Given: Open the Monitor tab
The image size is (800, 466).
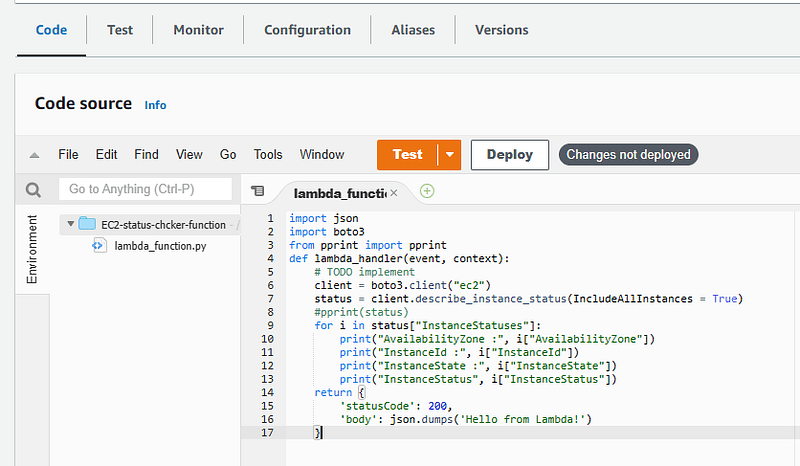Looking at the screenshot, I should 198,30.
